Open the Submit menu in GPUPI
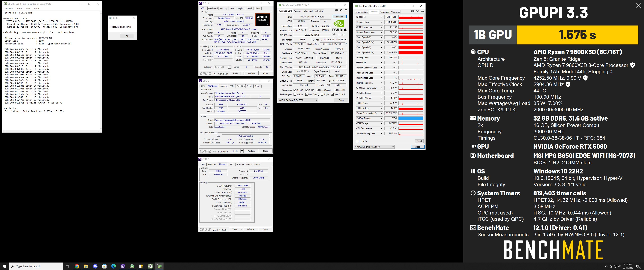This screenshot has height=270, width=644. 19,8
